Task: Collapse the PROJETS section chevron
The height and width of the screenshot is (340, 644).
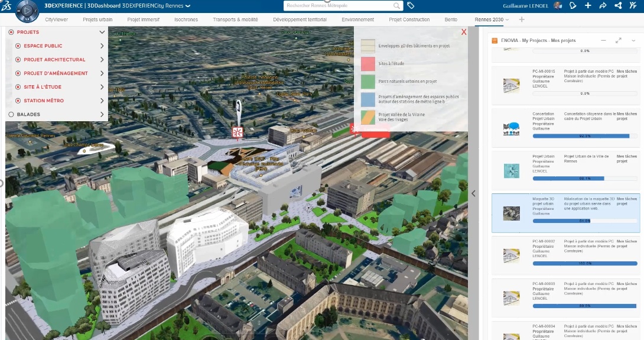Action: [x=102, y=32]
